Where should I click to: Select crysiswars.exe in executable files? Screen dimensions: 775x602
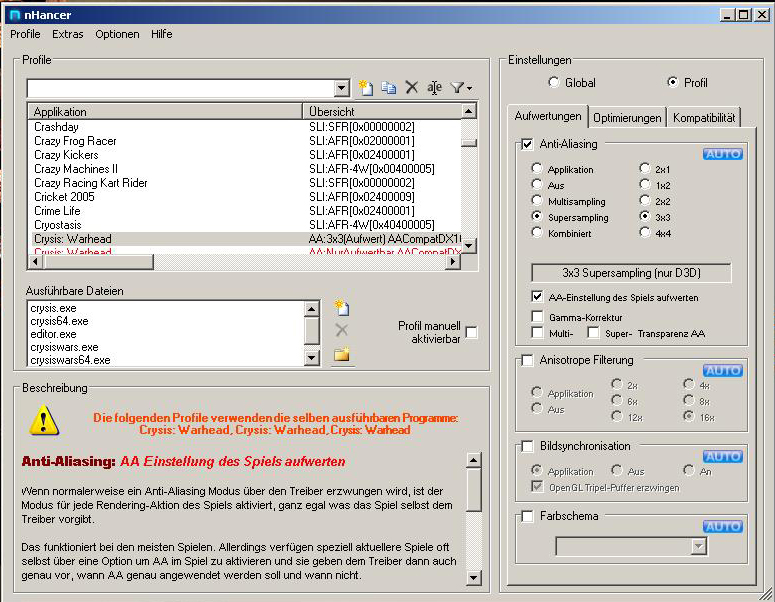pyautogui.click(x=166, y=347)
